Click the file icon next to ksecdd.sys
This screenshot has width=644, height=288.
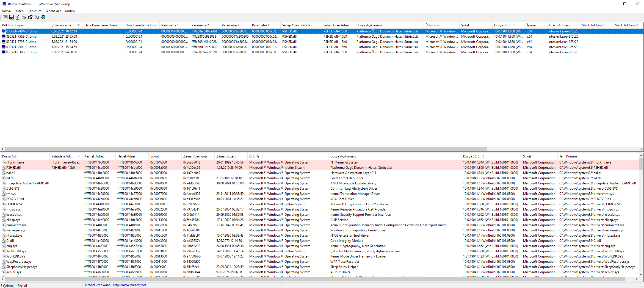point(4,215)
